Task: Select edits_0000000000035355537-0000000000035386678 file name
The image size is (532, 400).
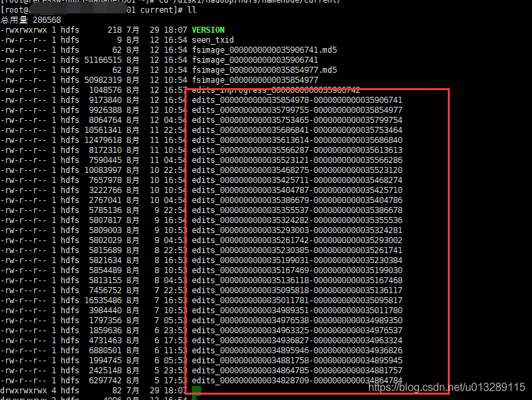Action: point(297,210)
